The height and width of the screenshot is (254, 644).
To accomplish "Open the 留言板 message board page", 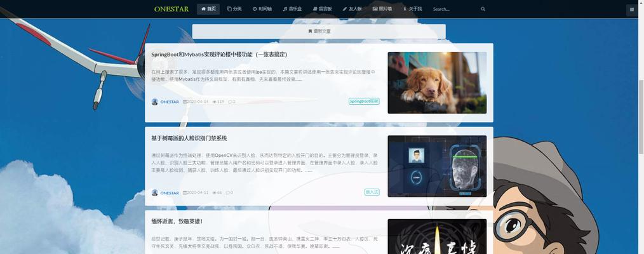I will [323, 9].
